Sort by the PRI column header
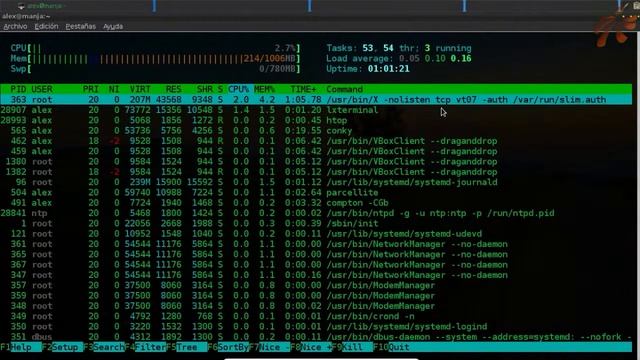This screenshot has height=360, width=640. point(91,89)
